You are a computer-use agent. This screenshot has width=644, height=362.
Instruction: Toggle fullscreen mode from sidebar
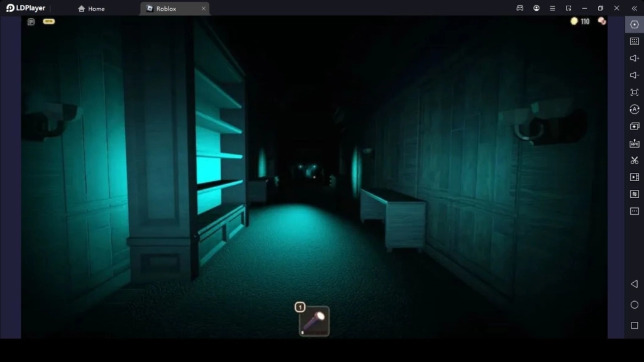(x=634, y=92)
